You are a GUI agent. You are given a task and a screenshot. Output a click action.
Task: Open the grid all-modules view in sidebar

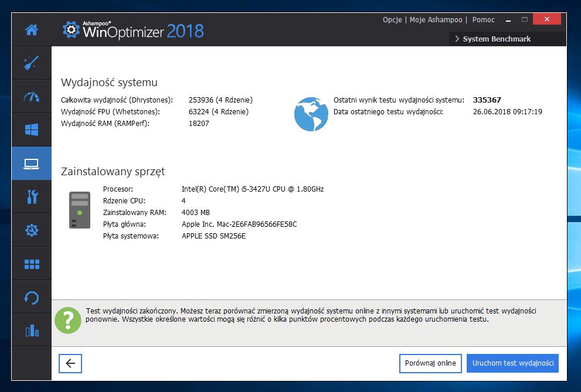(x=32, y=264)
